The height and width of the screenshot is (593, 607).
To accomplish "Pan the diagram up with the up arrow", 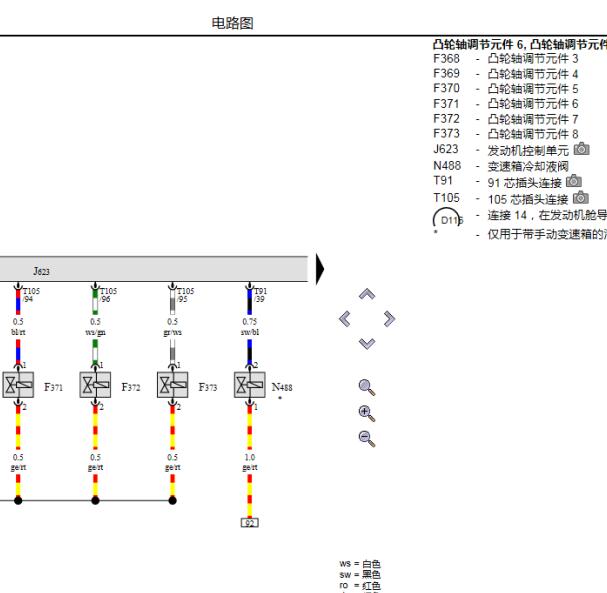I will tap(367, 294).
